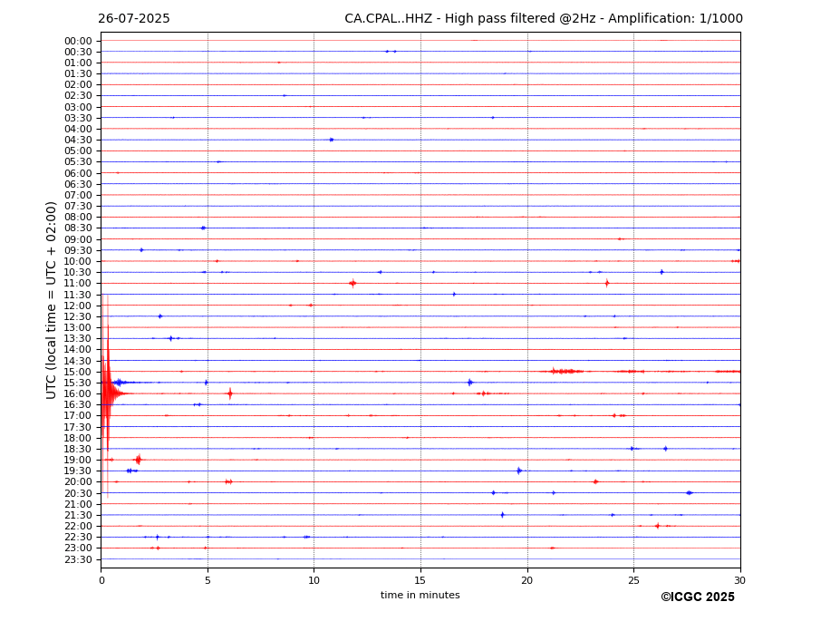Click the x-axis tick label 5
Screen dimensions: 840x631
(208, 580)
